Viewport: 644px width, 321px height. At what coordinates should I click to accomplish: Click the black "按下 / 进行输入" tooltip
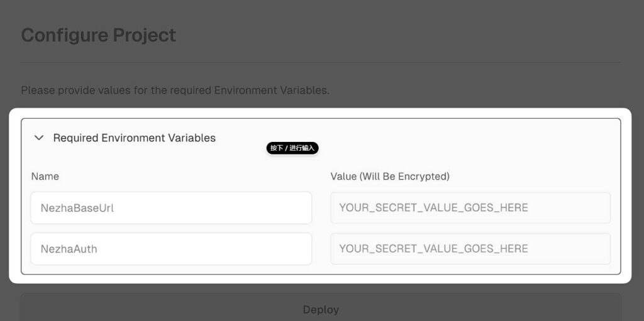click(x=292, y=148)
